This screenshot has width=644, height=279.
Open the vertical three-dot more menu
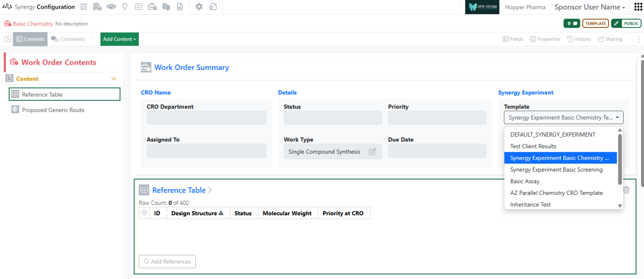pyautogui.click(x=638, y=39)
